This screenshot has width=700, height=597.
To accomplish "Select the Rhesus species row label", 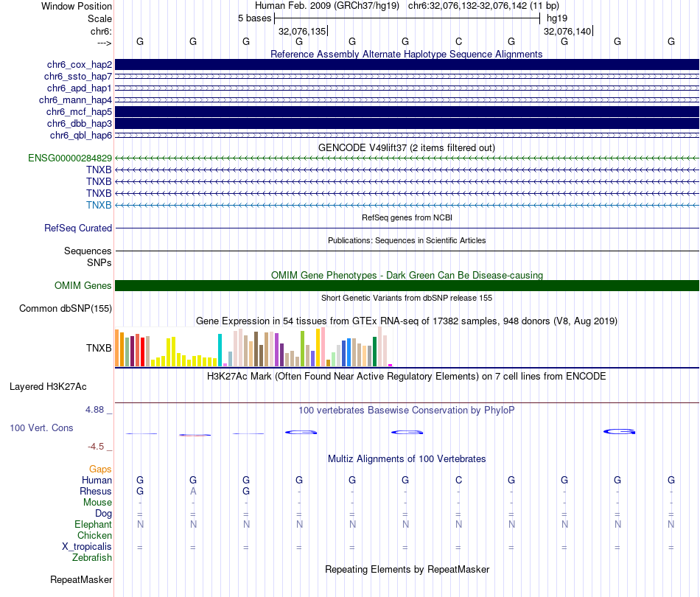I will [96, 492].
